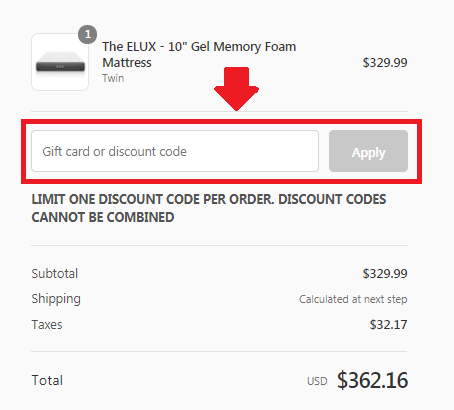Click the USD currency label
The image size is (454, 410).
pos(317,381)
